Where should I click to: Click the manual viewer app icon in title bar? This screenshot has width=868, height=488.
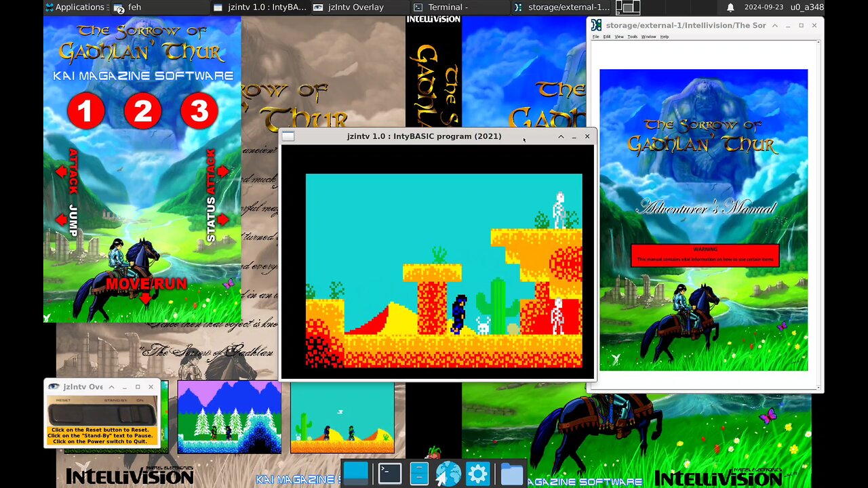pyautogui.click(x=596, y=25)
